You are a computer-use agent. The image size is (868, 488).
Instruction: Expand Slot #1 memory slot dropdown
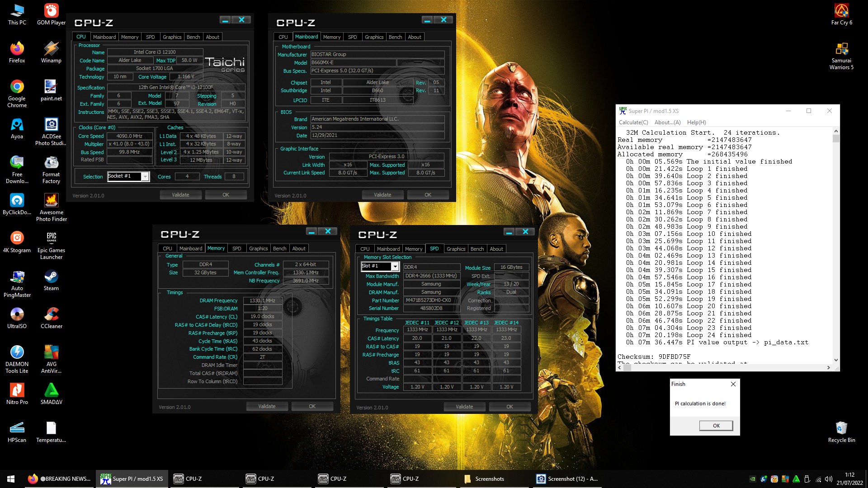click(x=395, y=267)
